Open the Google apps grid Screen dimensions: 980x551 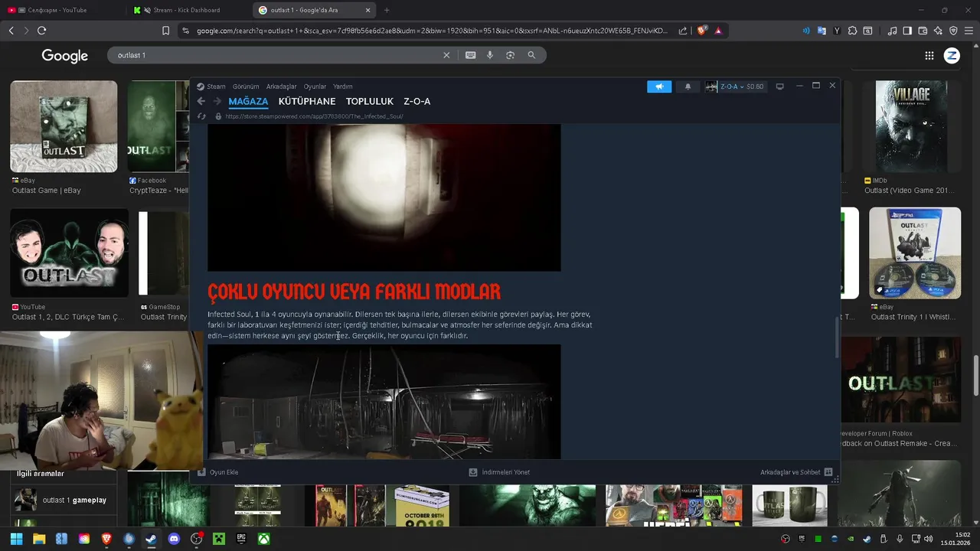pyautogui.click(x=929, y=55)
